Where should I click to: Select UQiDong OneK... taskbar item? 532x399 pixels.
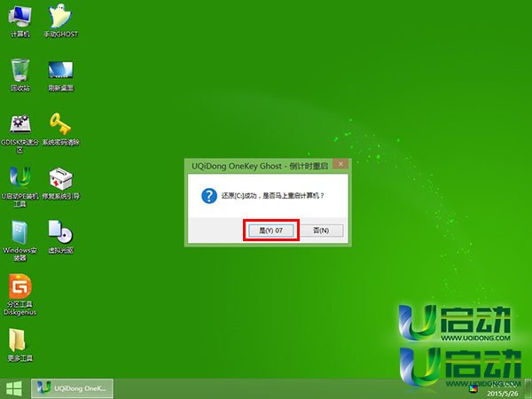pyautogui.click(x=73, y=388)
